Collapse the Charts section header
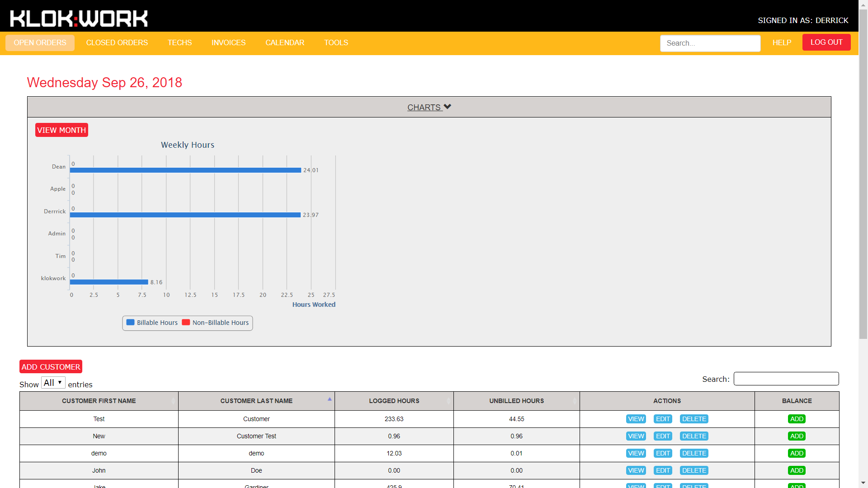 coord(429,107)
